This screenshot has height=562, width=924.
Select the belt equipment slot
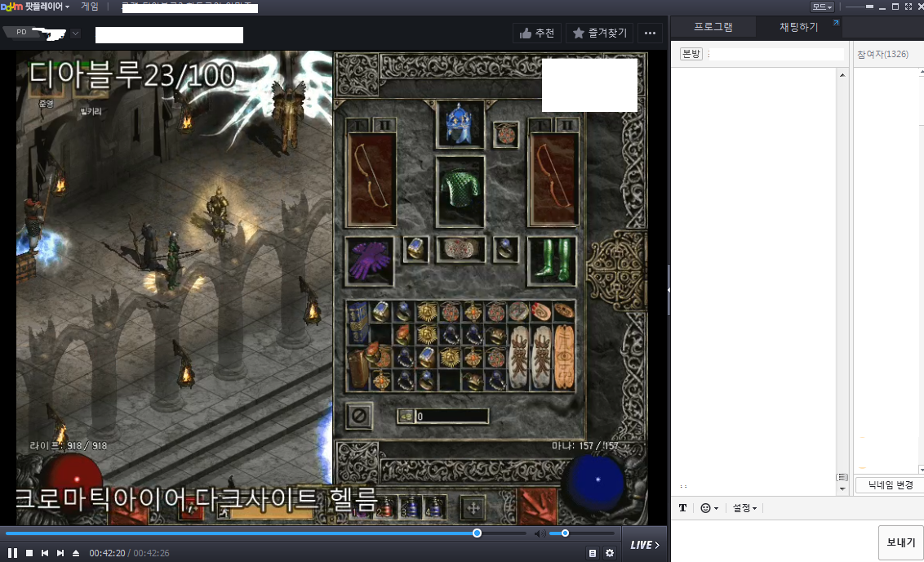click(x=460, y=249)
